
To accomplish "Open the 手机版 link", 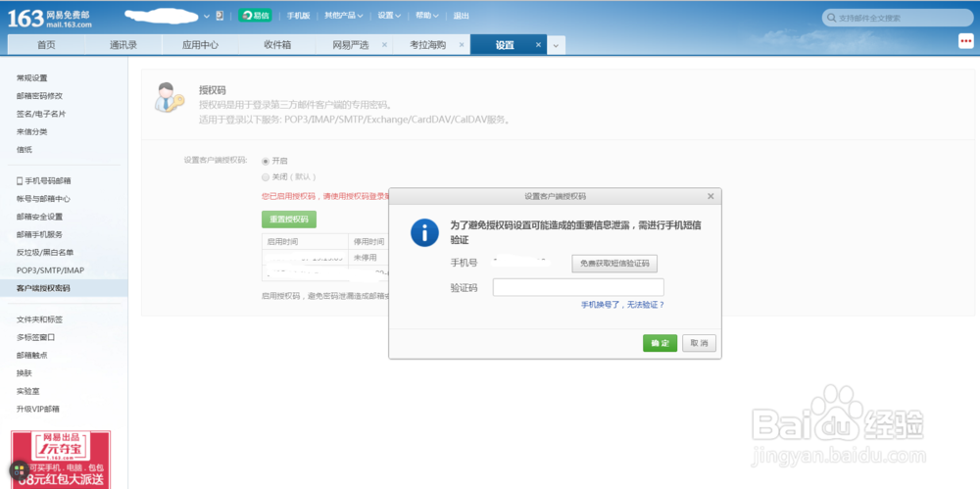I will pos(298,17).
